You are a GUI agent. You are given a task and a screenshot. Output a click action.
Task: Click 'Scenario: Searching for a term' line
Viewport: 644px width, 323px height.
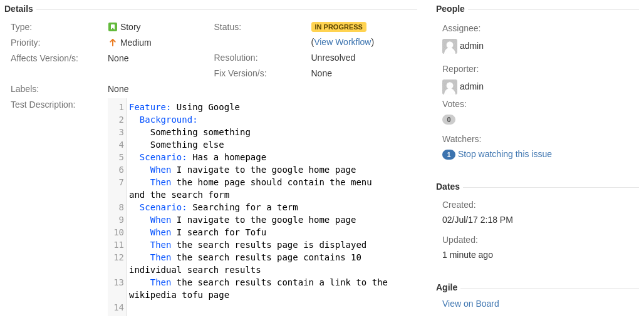[x=219, y=207]
